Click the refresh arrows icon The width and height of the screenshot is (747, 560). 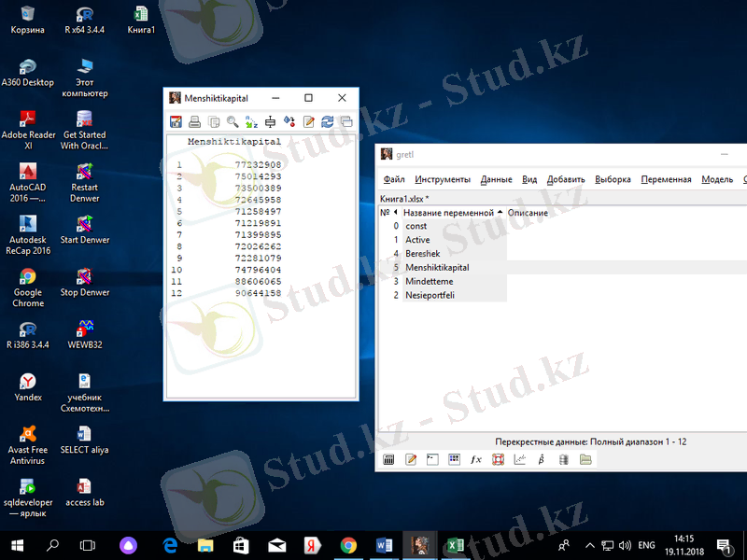click(328, 121)
